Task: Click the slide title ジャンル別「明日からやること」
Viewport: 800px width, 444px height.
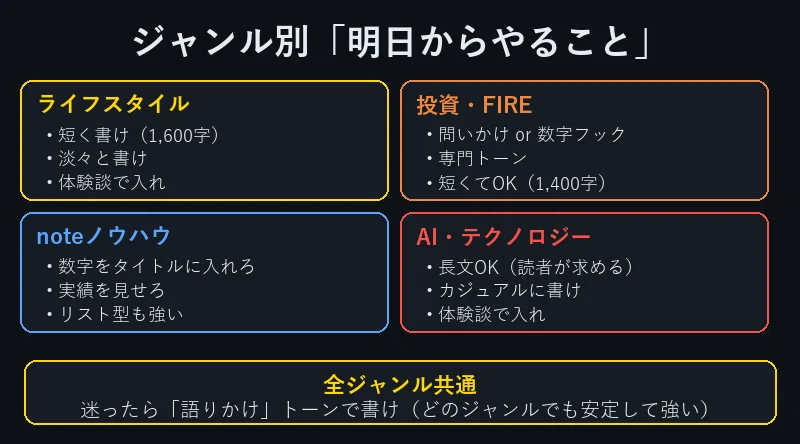Action: pyautogui.click(x=392, y=42)
